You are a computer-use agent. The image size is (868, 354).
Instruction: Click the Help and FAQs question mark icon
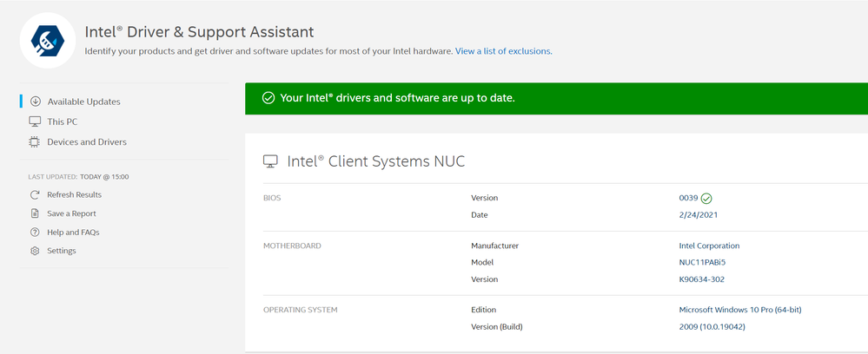pos(35,233)
